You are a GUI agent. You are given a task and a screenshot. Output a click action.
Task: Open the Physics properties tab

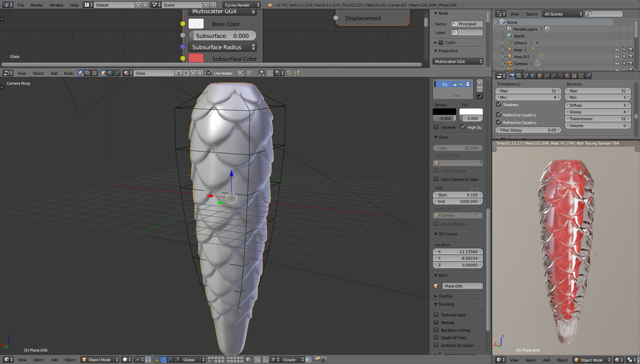[x=588, y=76]
